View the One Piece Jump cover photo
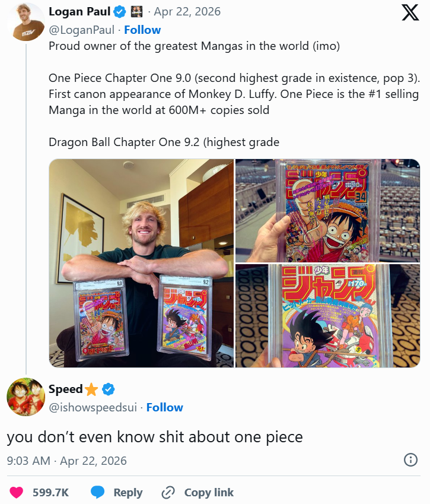 click(x=327, y=211)
